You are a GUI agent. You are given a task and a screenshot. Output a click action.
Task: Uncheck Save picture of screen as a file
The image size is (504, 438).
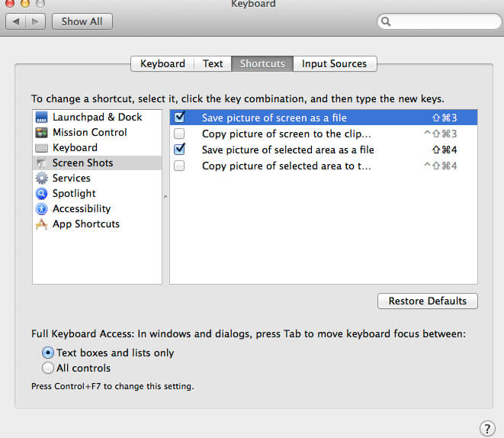tap(179, 118)
